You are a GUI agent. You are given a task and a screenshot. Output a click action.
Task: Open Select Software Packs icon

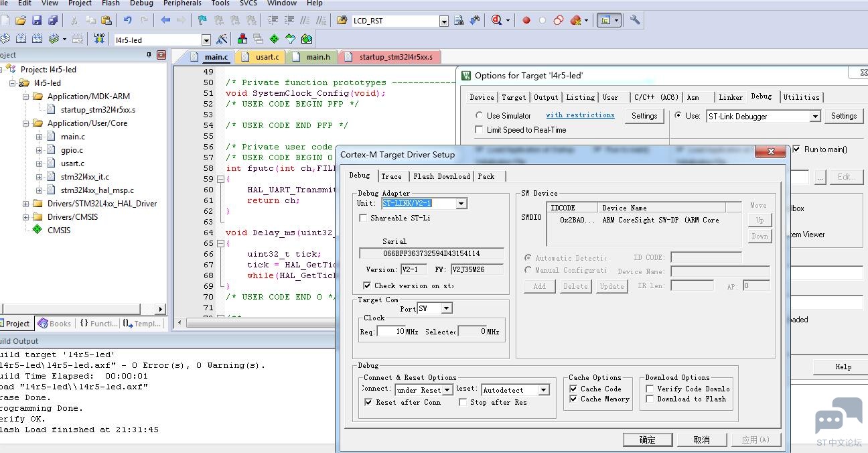point(290,39)
